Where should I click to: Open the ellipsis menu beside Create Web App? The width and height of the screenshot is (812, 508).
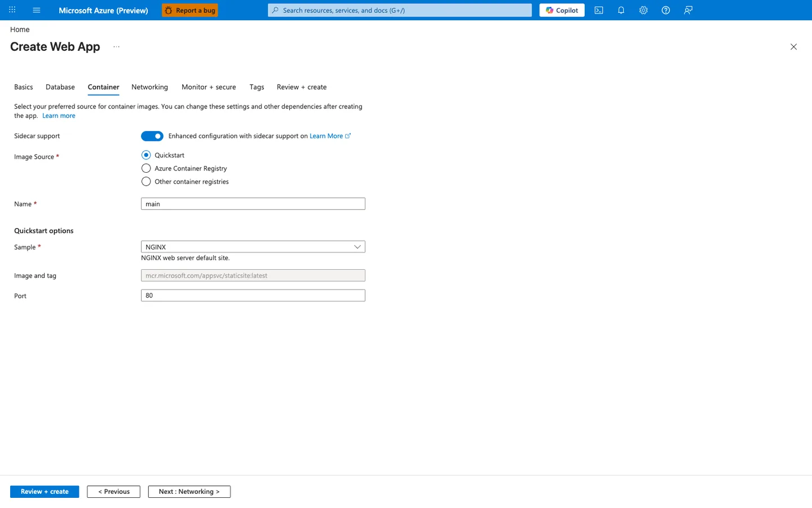[x=116, y=47]
